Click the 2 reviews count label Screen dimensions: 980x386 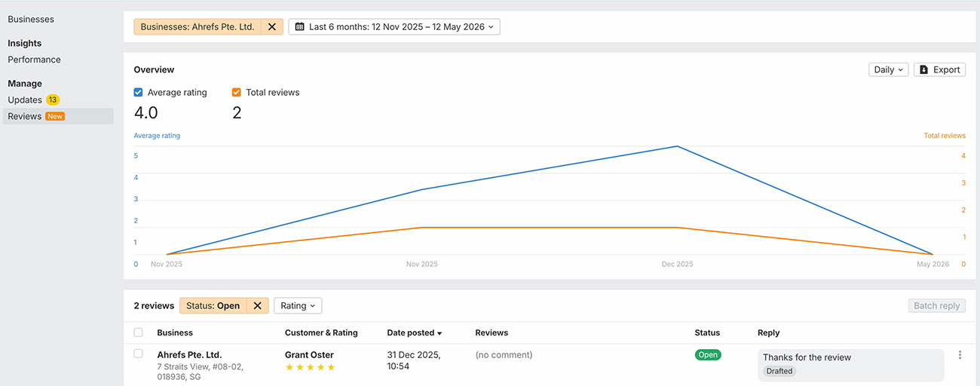(x=154, y=305)
